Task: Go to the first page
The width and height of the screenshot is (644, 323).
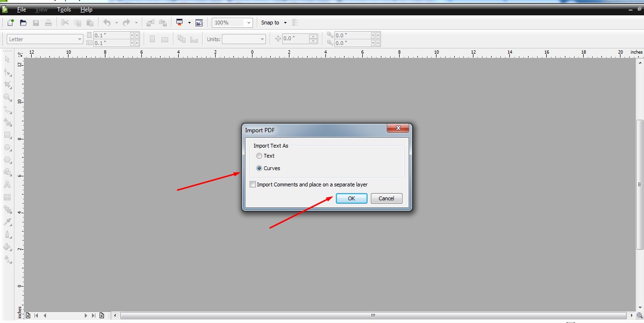Action: 36,315
